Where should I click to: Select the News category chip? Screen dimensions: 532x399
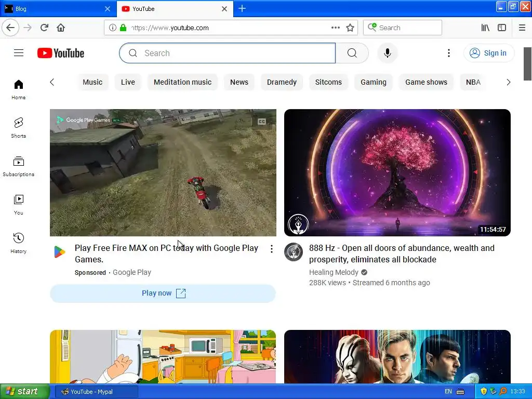pos(239,82)
